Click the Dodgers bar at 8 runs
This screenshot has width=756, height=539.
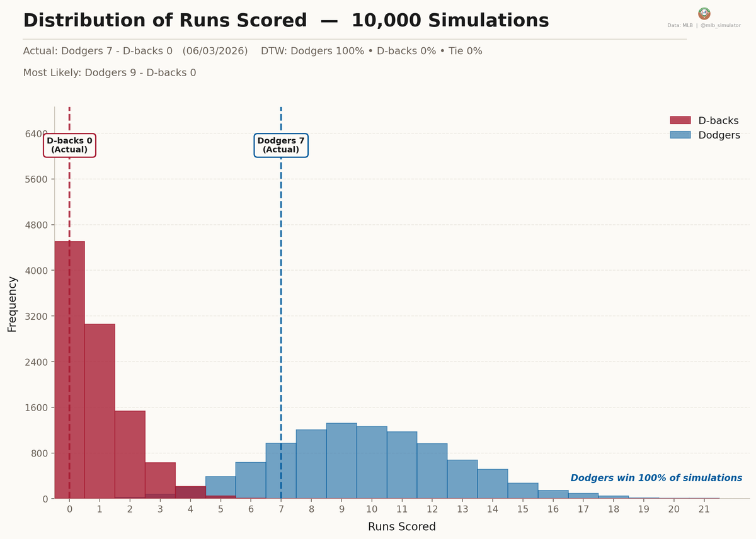(311, 464)
